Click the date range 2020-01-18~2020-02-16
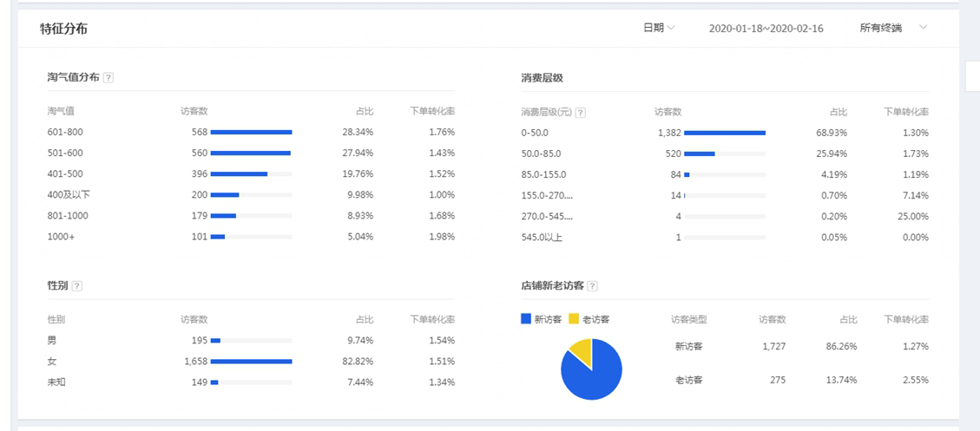 (x=766, y=29)
